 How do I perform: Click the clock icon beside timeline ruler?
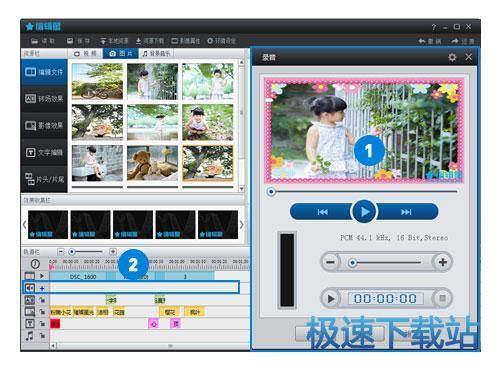point(35,264)
